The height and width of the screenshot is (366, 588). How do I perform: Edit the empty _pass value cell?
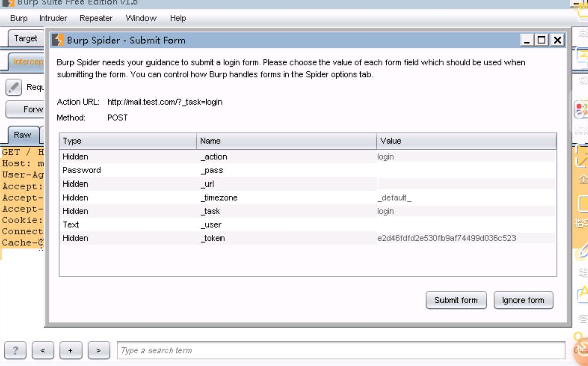point(466,170)
